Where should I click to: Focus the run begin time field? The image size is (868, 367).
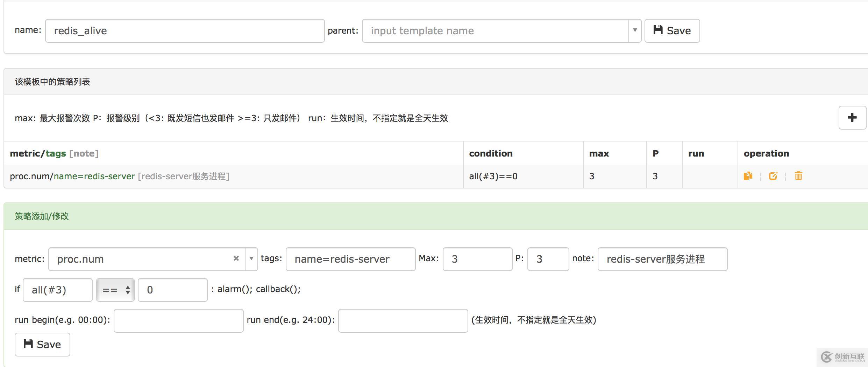[179, 320]
